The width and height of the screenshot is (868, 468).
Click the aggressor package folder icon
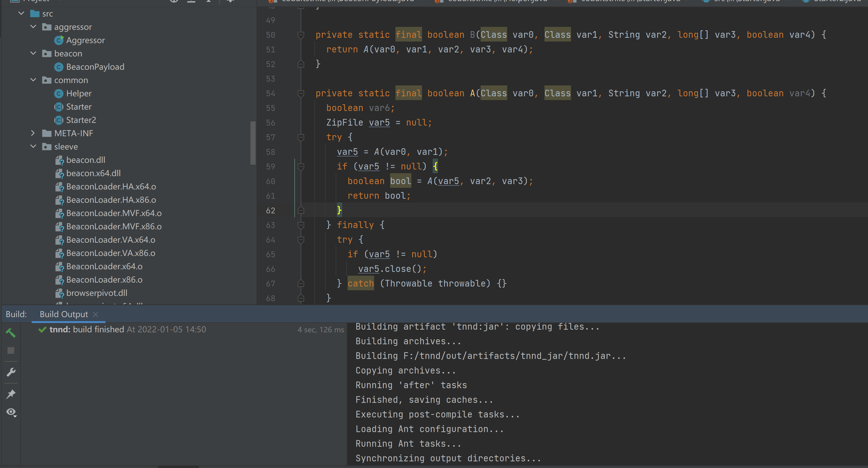click(x=47, y=27)
